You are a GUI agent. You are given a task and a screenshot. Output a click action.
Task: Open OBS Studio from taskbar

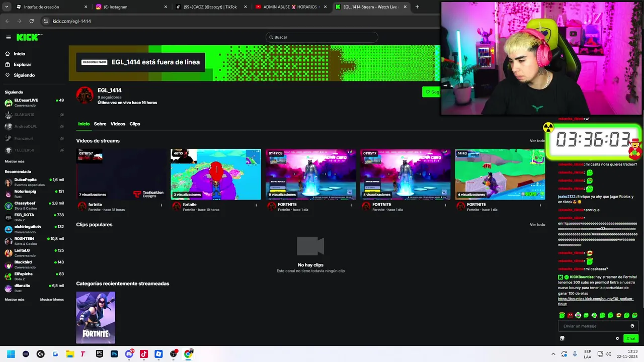click(x=174, y=354)
